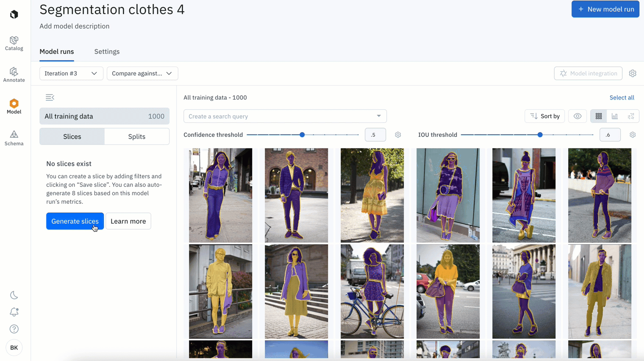The height and width of the screenshot is (361, 644).
Task: Expand the search query dropdown arrow
Action: 379,116
